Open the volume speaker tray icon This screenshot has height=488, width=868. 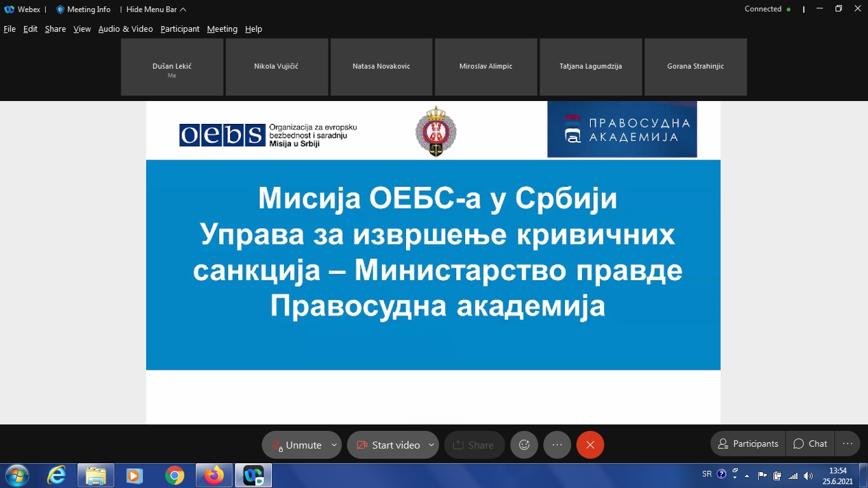click(x=808, y=475)
